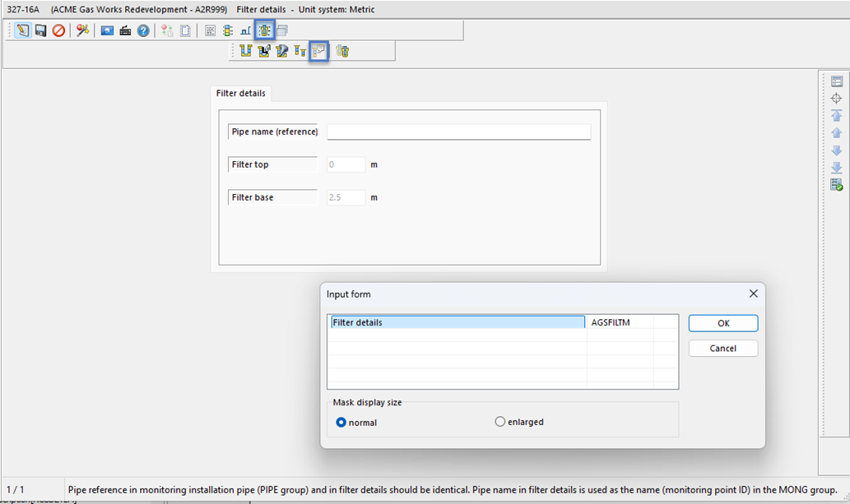Click the traffic light icon in toolbar
The image size is (850, 504).
click(x=228, y=30)
